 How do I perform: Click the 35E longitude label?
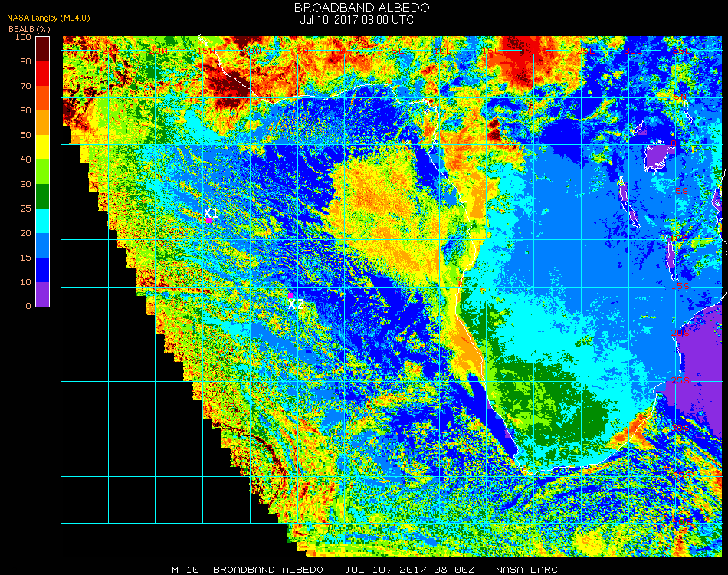tap(681, 50)
